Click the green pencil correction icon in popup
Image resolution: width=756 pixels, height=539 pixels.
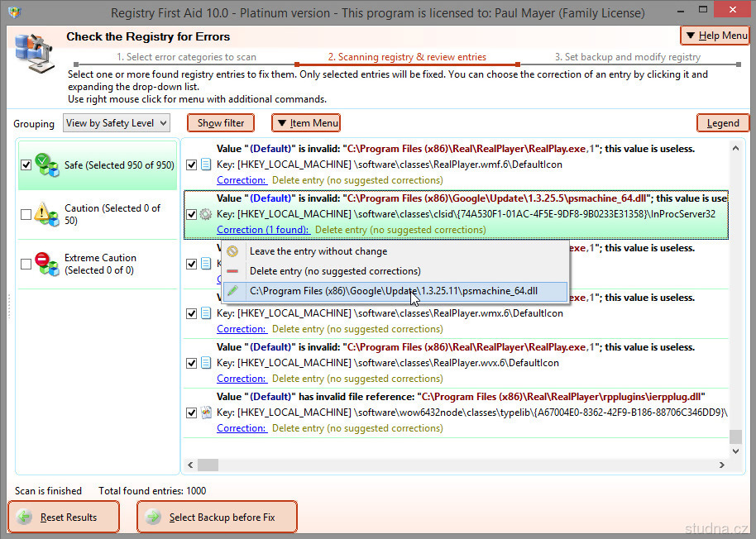point(232,291)
